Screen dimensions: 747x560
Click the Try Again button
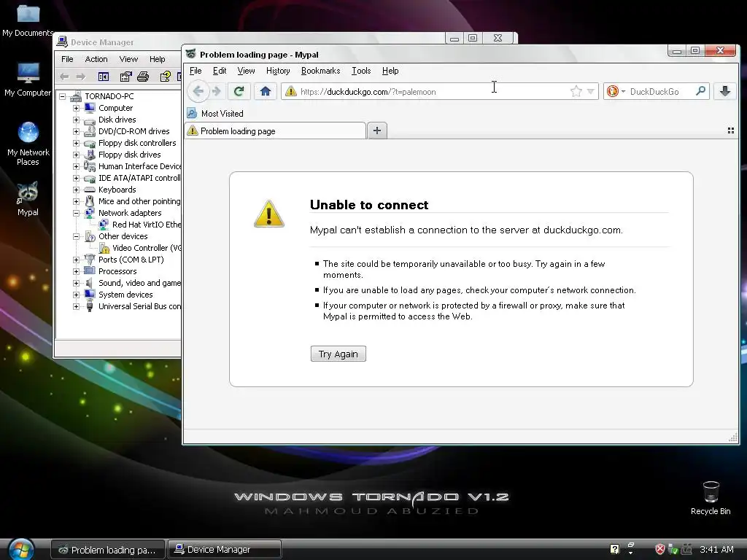pyautogui.click(x=338, y=354)
